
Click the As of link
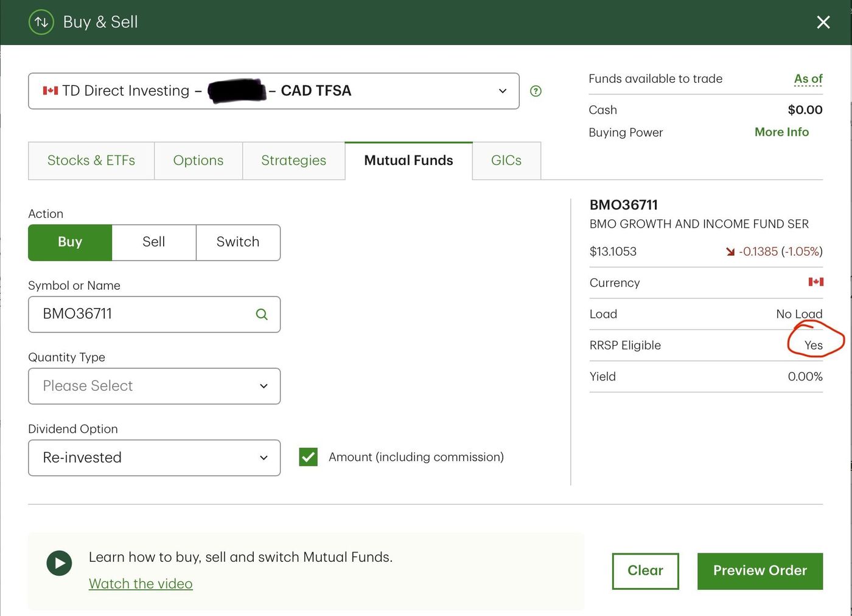pyautogui.click(x=808, y=79)
